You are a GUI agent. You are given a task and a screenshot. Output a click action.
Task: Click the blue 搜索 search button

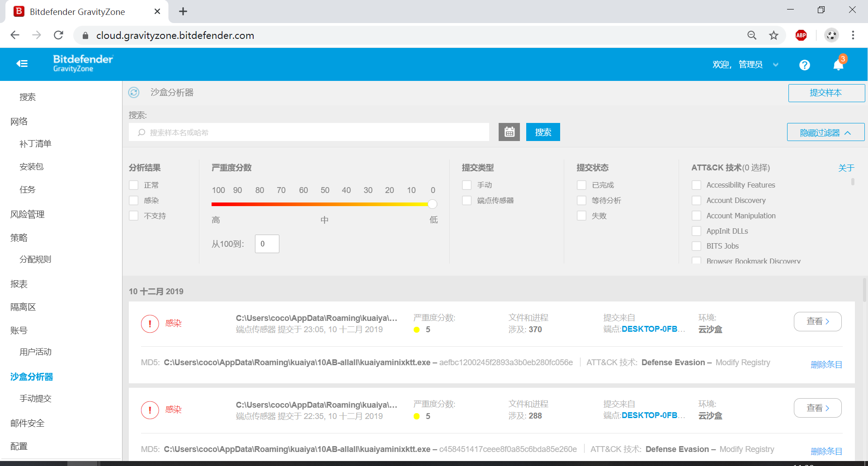coord(543,132)
